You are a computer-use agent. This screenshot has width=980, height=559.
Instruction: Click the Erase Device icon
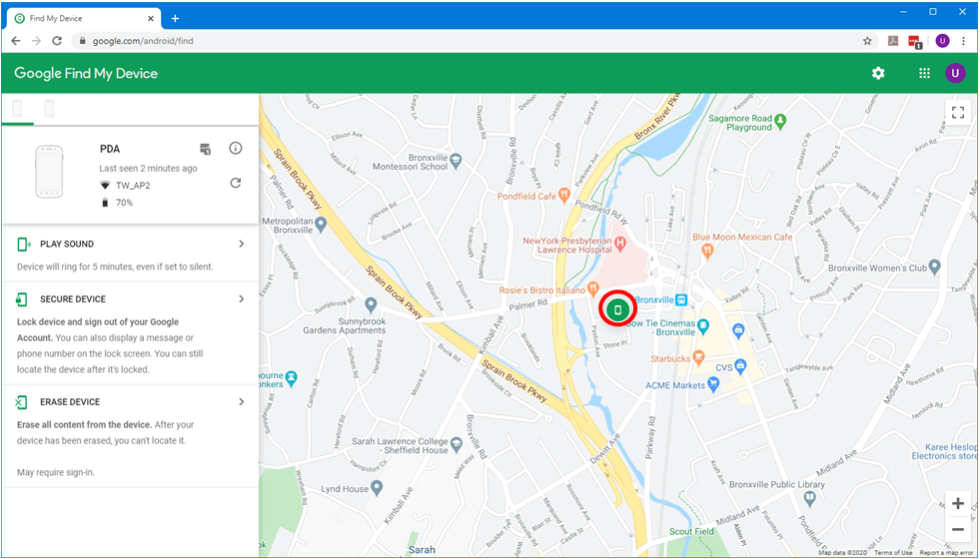23,402
